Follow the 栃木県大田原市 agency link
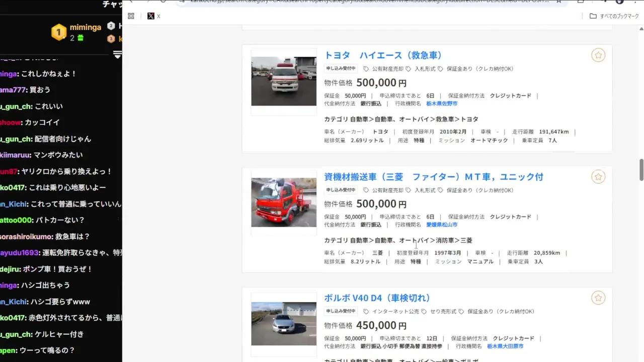Image resolution: width=644 pixels, height=362 pixels. 505,346
